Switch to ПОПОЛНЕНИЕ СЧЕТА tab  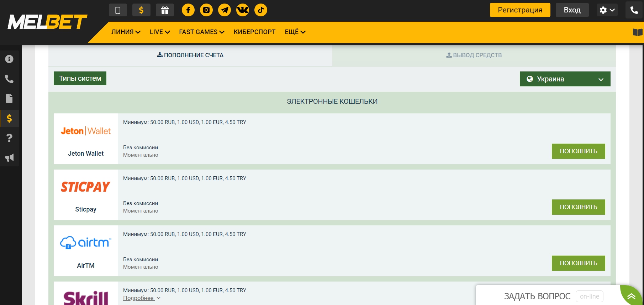[x=190, y=55]
